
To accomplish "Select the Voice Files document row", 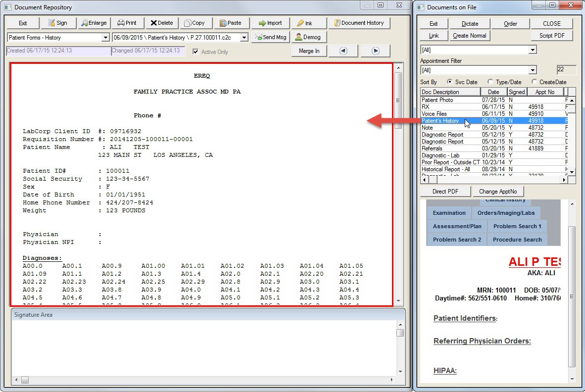I will point(494,114).
